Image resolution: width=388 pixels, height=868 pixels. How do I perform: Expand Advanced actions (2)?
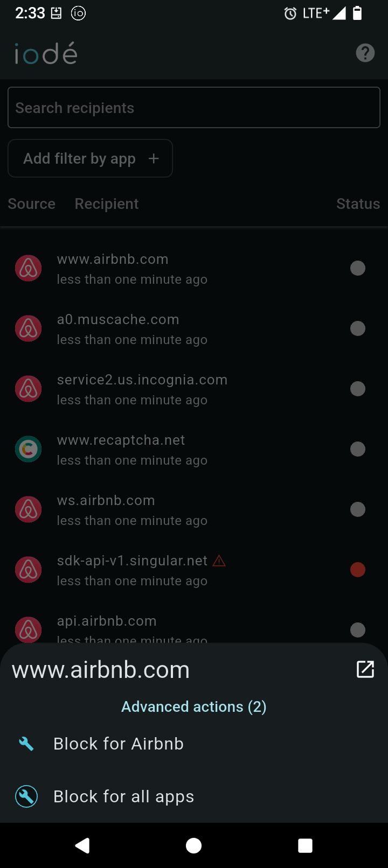tap(194, 706)
